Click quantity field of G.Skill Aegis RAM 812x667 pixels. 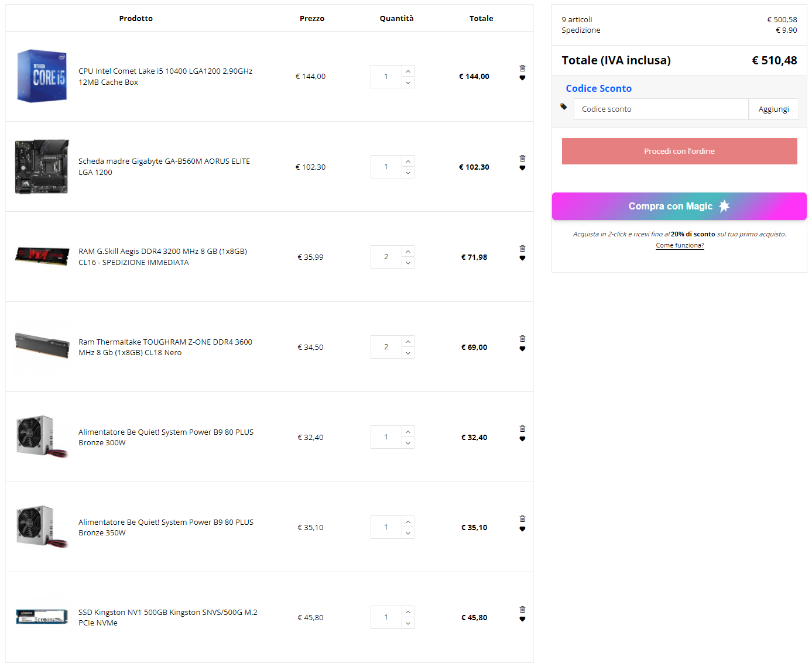click(386, 257)
